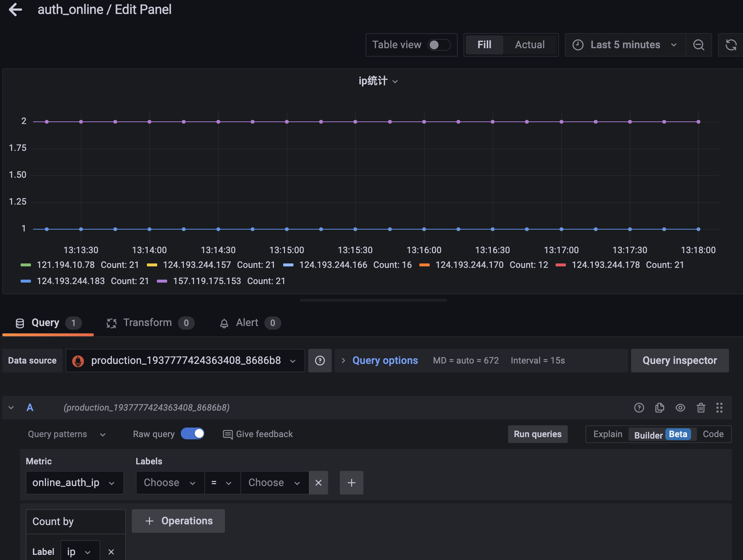
Task: Delete query A using trash icon
Action: click(x=701, y=408)
